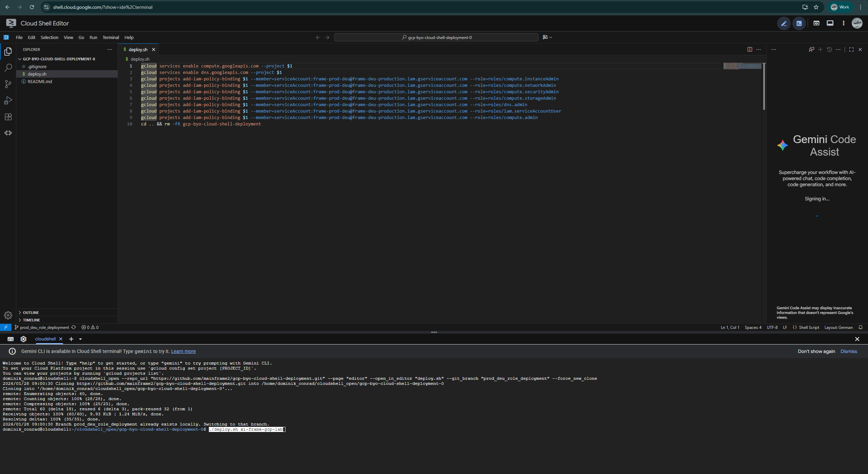Dismiss the Gemini CLI banner

848,351
